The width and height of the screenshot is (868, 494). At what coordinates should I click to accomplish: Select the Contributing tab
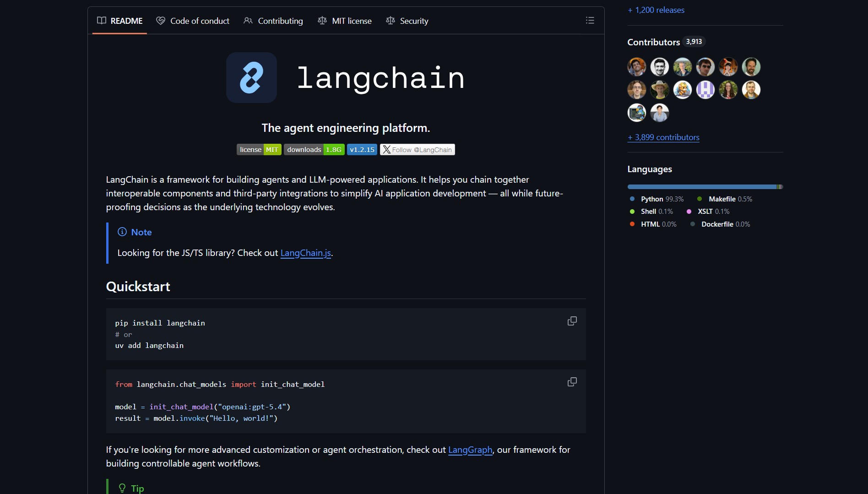point(273,21)
